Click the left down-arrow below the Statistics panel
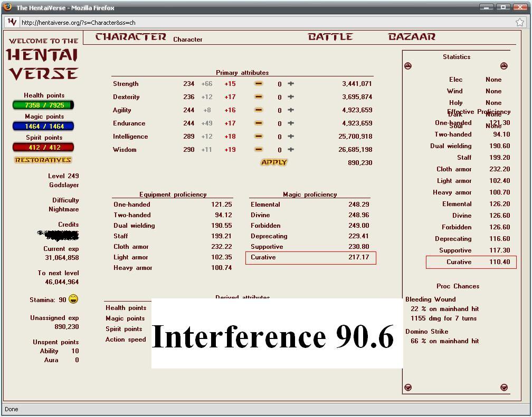The height and width of the screenshot is (417, 532). coord(408,387)
